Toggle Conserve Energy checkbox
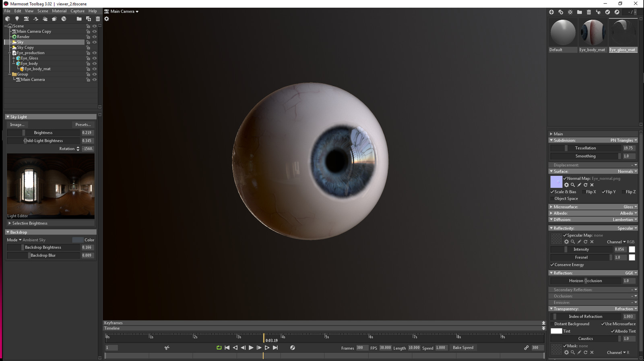Screen dimensions: 644x361 [552, 265]
